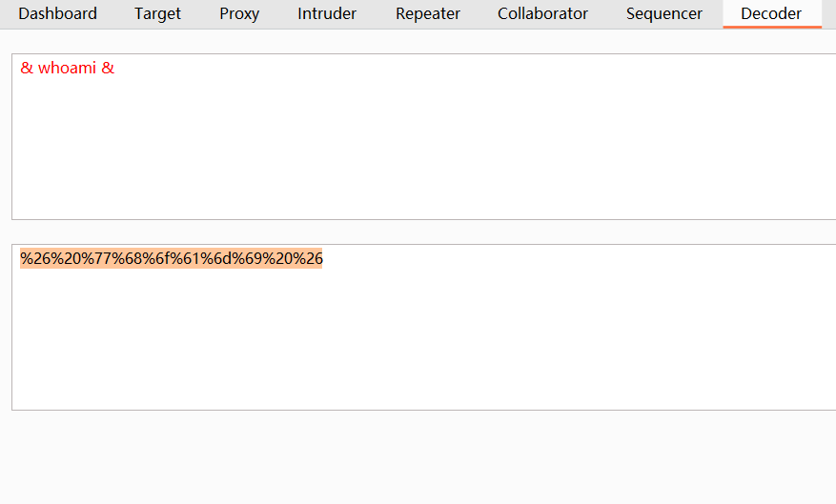Image resolution: width=836 pixels, height=504 pixels.
Task: Switch to the Collaborator tab
Action: point(542,13)
